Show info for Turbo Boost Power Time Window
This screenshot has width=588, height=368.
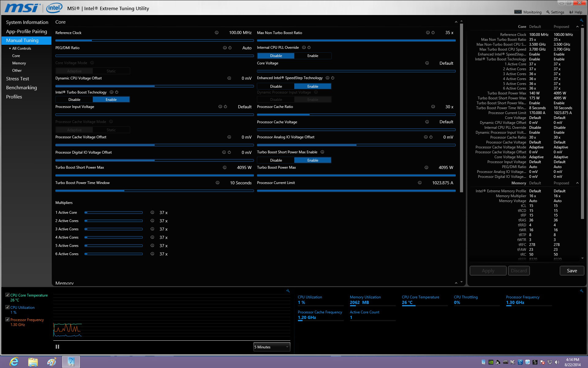(x=217, y=183)
